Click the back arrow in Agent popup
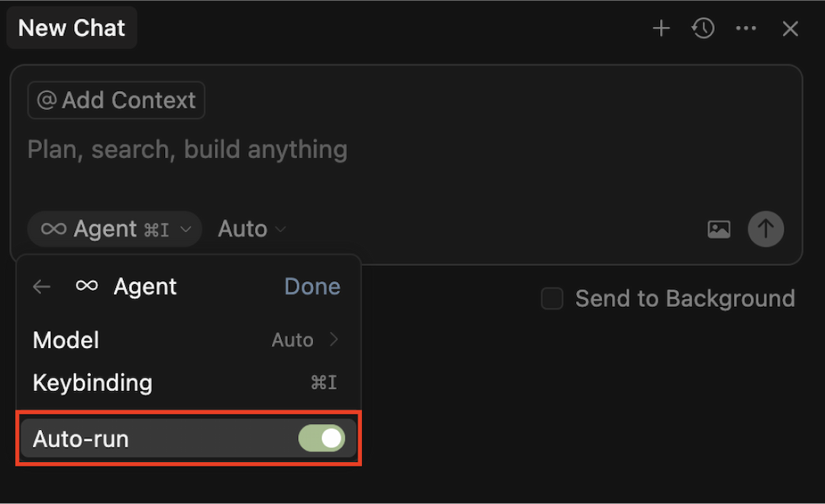 coord(42,287)
